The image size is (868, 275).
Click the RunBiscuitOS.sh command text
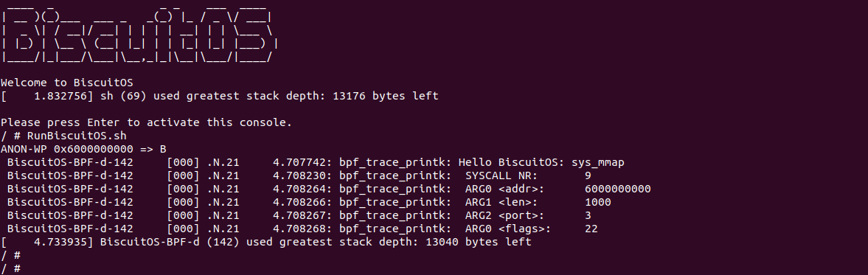tap(77, 136)
